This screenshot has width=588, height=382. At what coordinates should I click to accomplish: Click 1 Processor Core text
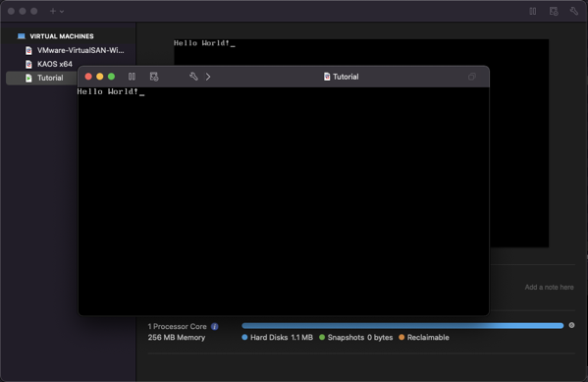(177, 326)
